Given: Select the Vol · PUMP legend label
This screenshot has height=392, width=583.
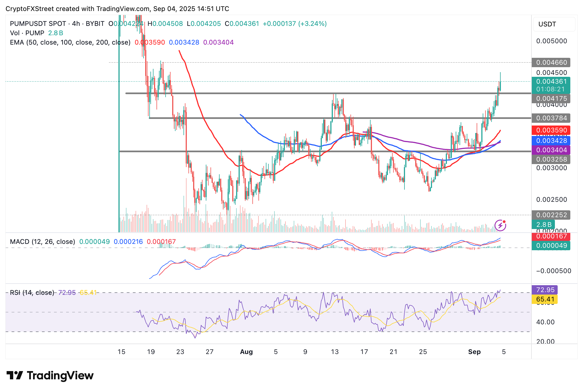Looking at the screenshot, I should click(27, 33).
